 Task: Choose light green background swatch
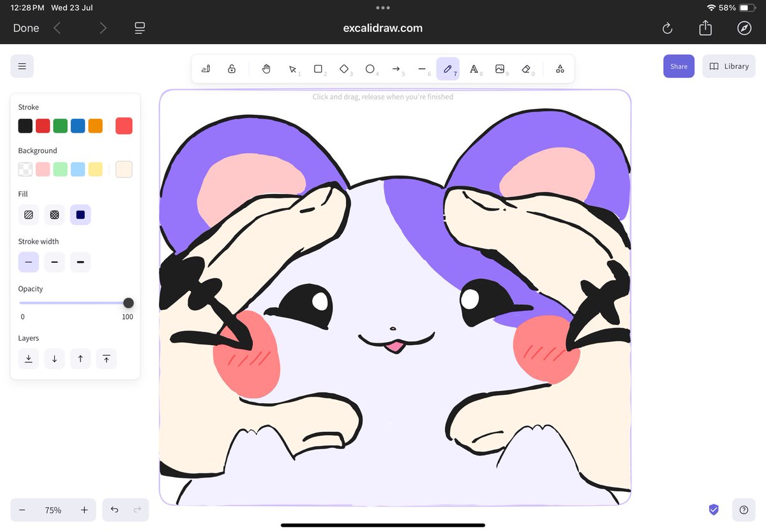pos(61,169)
